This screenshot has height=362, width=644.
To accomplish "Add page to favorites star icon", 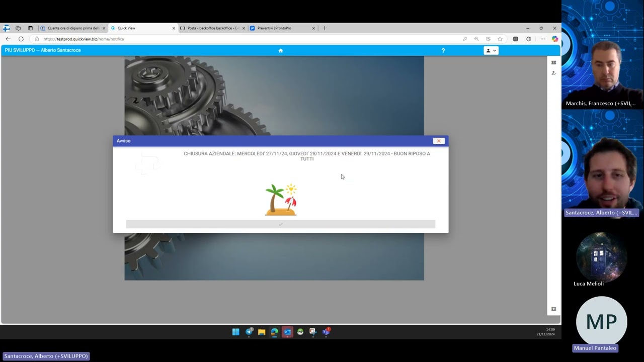I will 500,39.
